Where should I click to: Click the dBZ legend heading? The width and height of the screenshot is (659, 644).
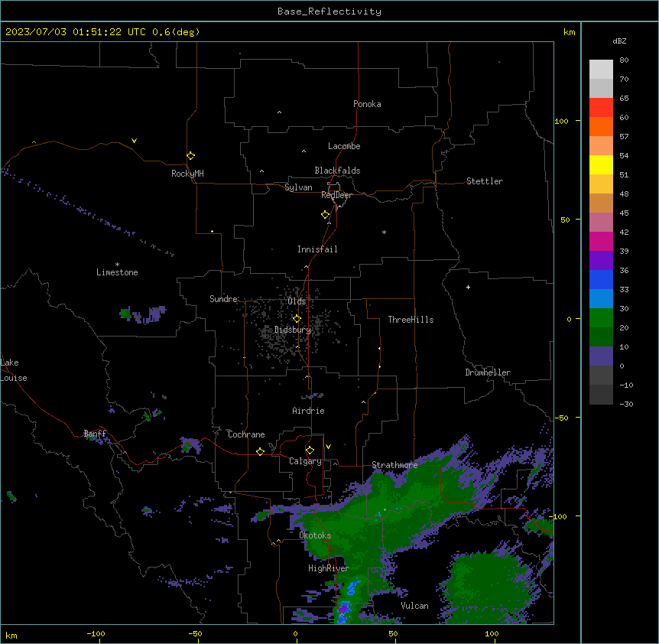619,41
